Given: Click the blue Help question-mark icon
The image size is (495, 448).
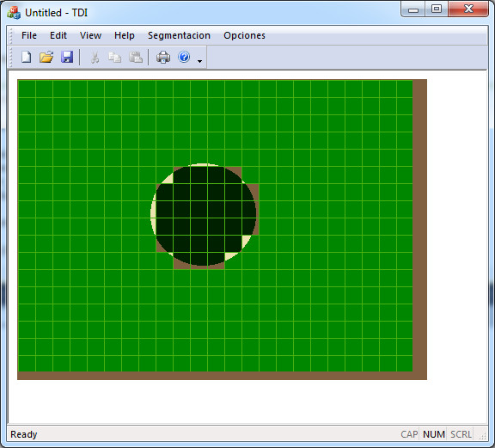Looking at the screenshot, I should coord(184,58).
